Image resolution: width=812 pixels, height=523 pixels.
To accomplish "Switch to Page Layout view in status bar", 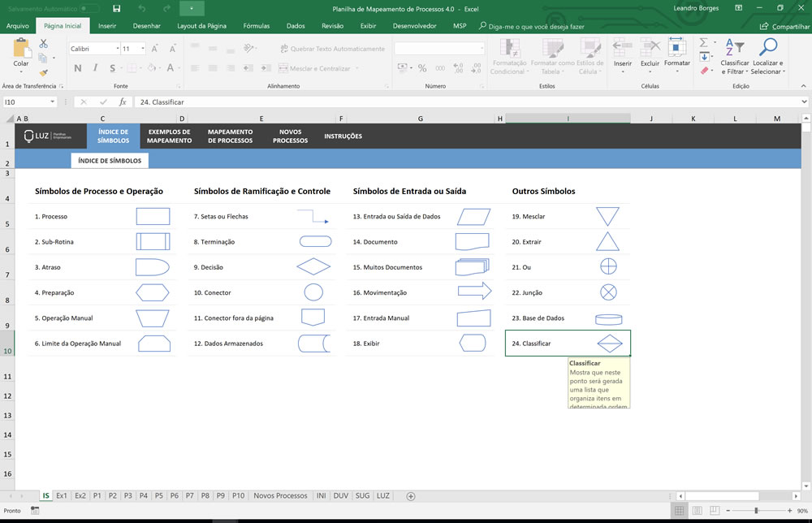I will [x=697, y=511].
